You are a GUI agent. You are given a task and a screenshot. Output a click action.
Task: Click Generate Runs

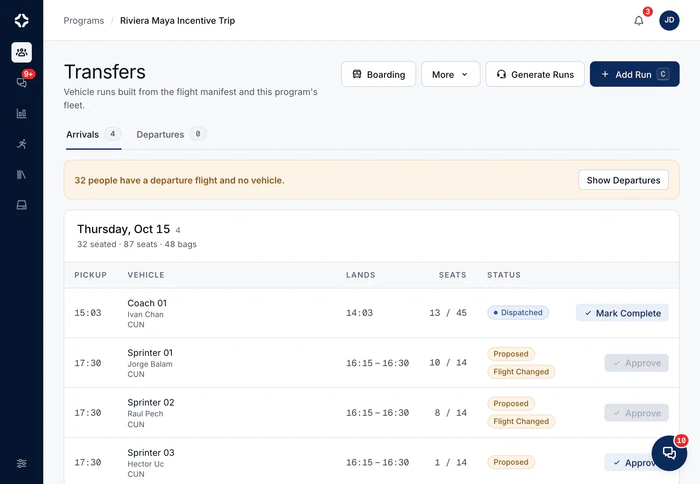pos(535,74)
